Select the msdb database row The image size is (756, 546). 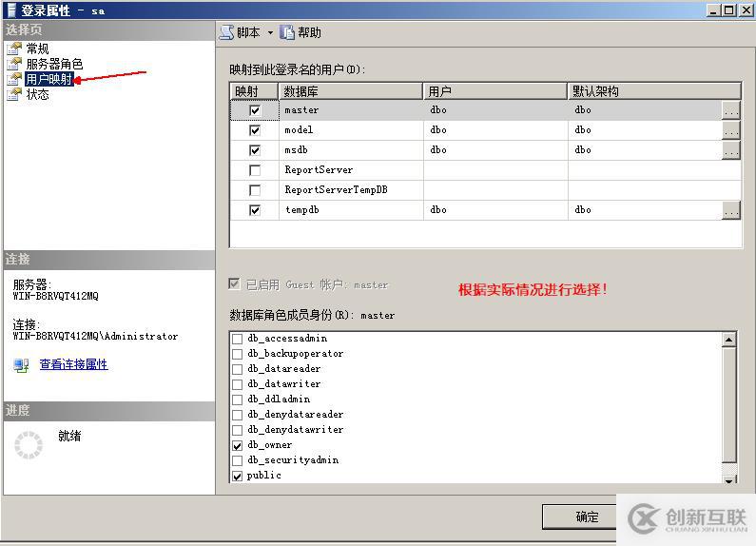pyautogui.click(x=486, y=150)
